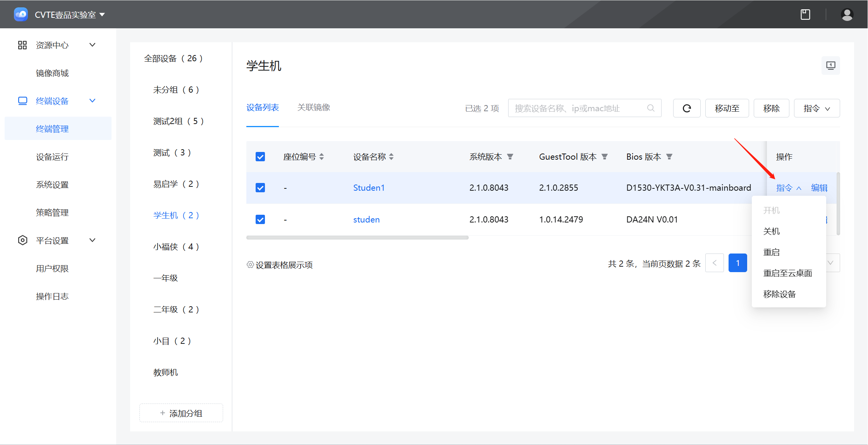This screenshot has height=445, width=868.
Task: Select the 易启学 (2) group
Action: point(176,184)
